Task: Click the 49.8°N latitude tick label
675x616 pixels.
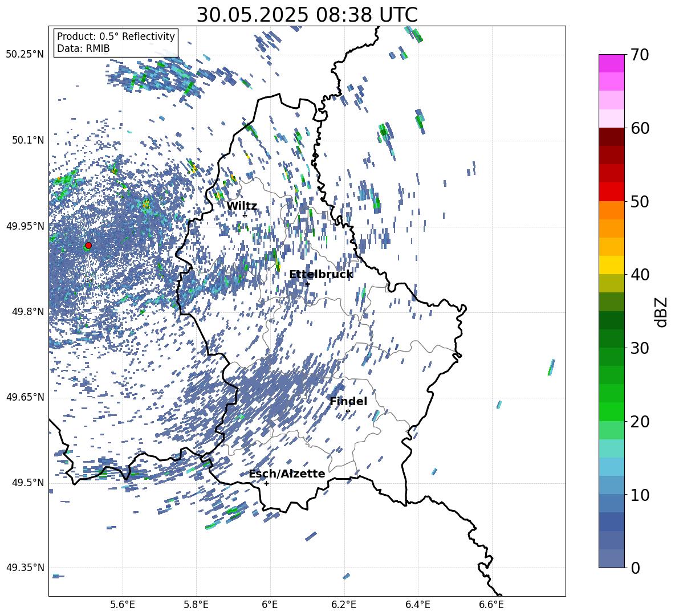Action: (x=27, y=312)
